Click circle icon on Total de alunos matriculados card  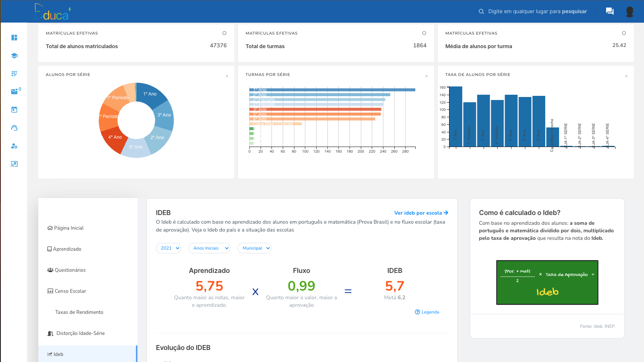(225, 33)
